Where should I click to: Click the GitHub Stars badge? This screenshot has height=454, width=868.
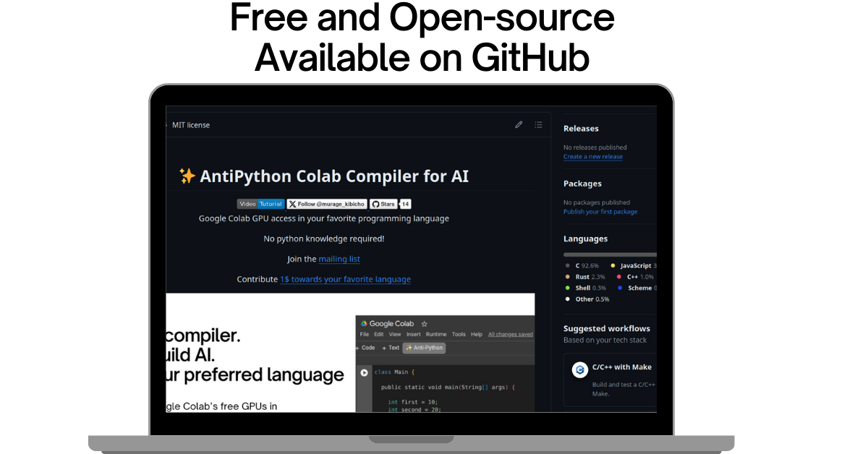click(x=383, y=204)
